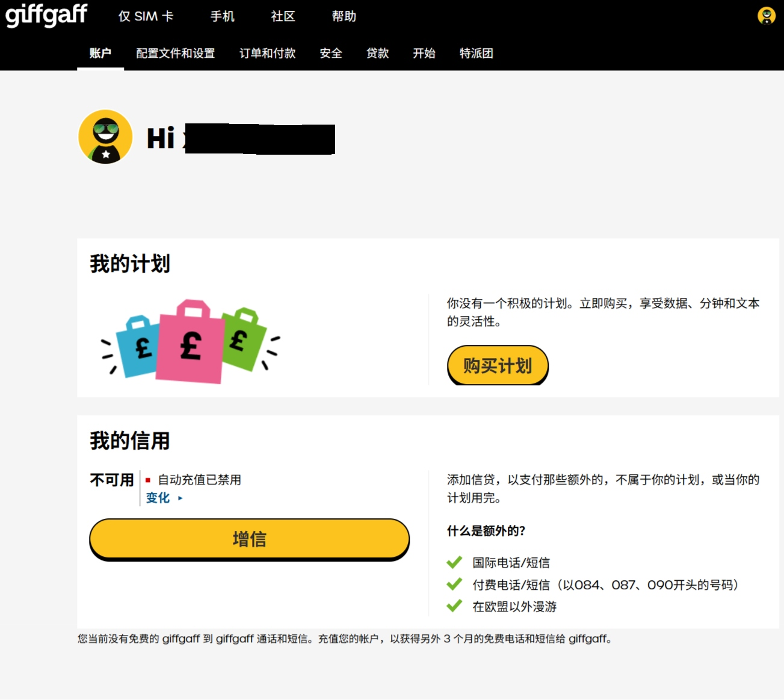Viewport: 784px width, 700px height.
Task: Click the 增信 top-up button
Action: pos(249,539)
